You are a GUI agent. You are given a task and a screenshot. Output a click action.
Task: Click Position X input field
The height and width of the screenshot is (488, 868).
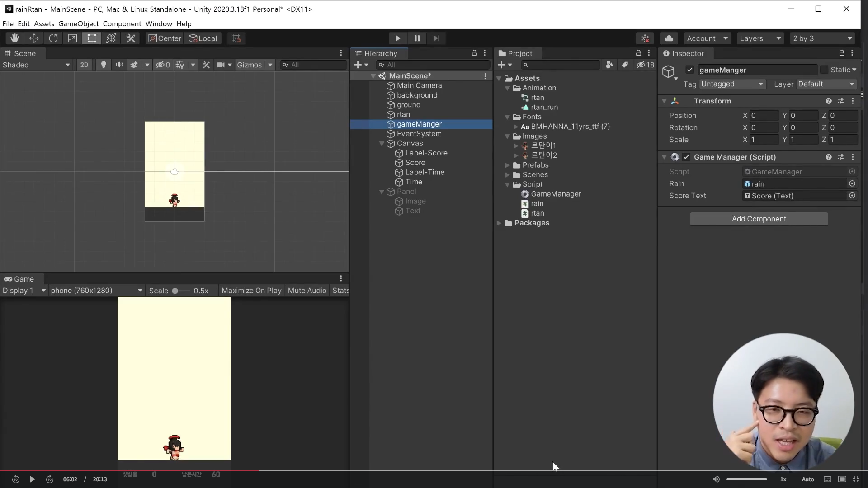pos(764,116)
